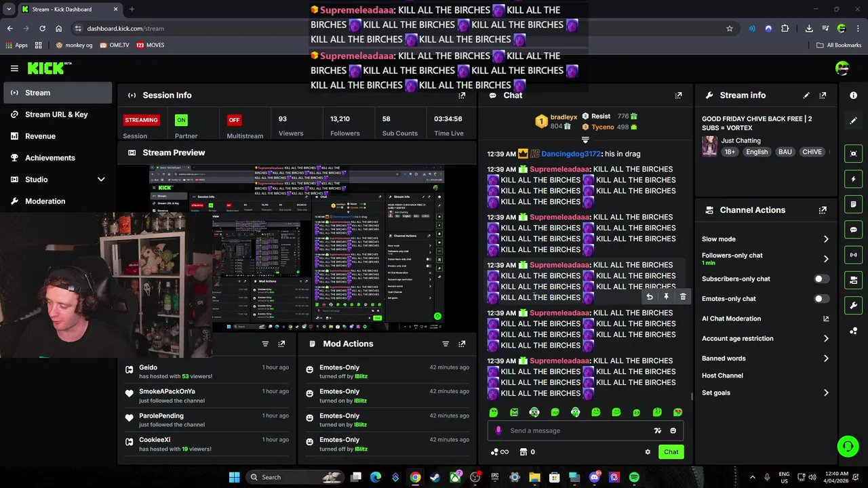868x488 pixels.
Task: Open the Stream sidebar item
Action: click(58, 93)
